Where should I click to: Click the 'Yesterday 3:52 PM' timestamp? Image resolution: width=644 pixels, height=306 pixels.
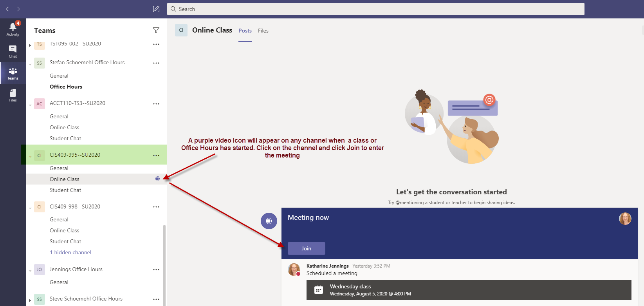coord(371,266)
